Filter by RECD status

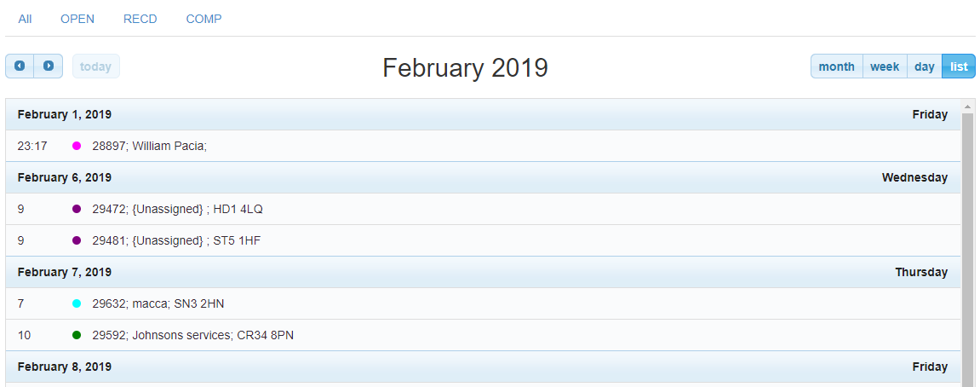pyautogui.click(x=140, y=19)
